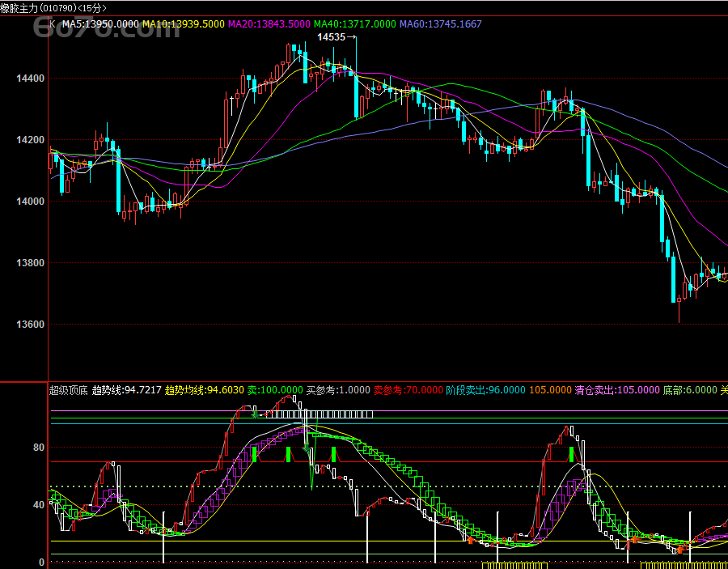The height and width of the screenshot is (569, 728).
Task: Select the 买参考:1.0000 indicator value
Action: [338, 390]
